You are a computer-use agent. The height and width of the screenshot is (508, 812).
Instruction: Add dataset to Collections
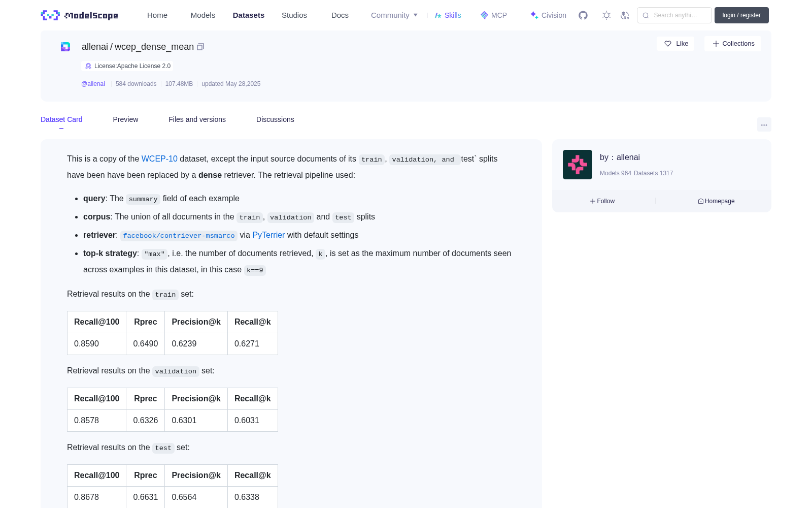[x=733, y=44]
